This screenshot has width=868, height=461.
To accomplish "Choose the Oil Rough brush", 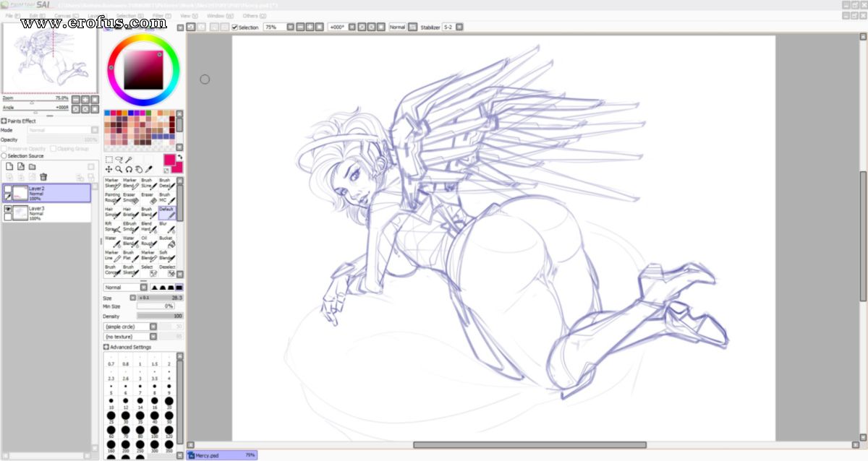I will point(148,241).
